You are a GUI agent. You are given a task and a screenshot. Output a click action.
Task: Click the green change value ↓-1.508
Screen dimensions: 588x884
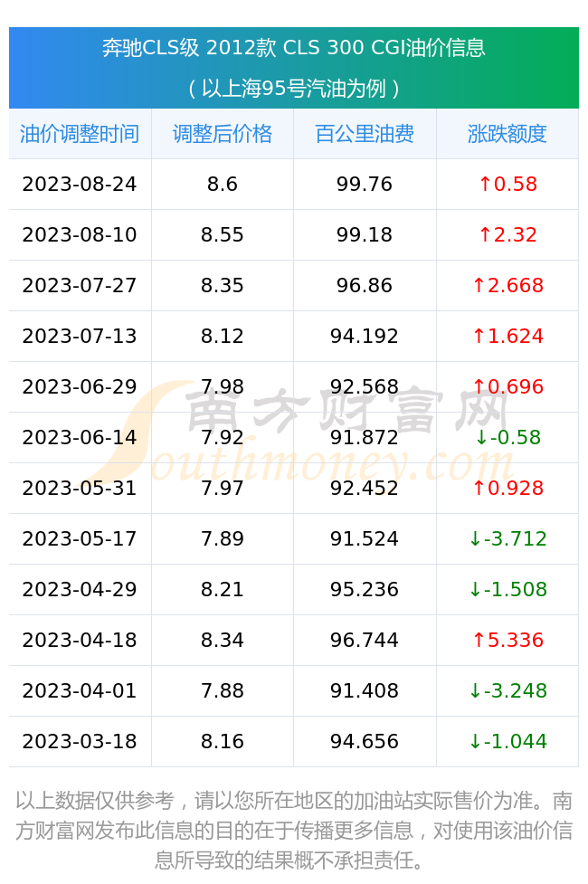507,590
